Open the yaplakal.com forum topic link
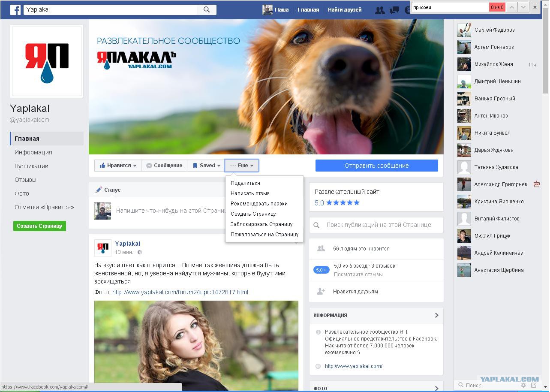This screenshot has width=550, height=392. point(180,292)
